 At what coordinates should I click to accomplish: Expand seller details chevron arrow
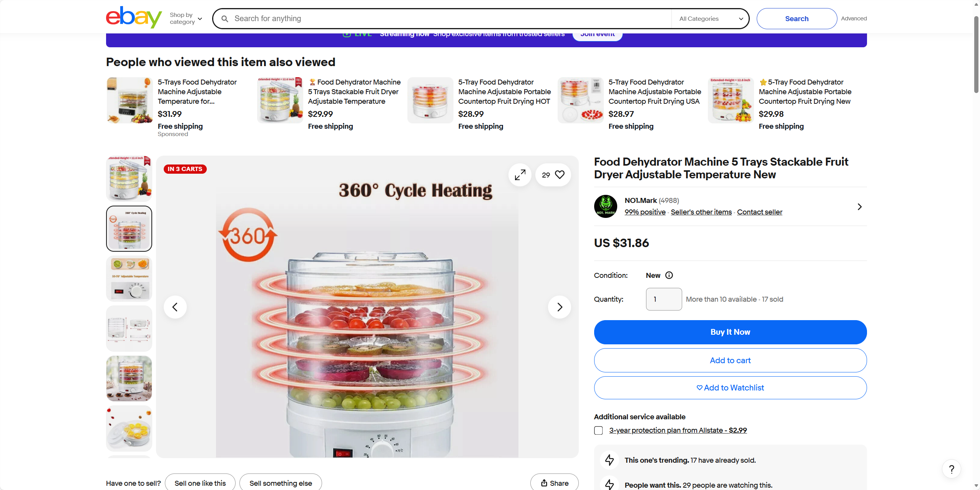pos(860,207)
